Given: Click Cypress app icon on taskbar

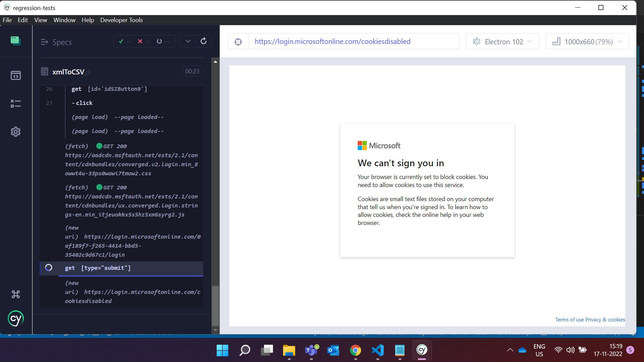Looking at the screenshot, I should [422, 350].
